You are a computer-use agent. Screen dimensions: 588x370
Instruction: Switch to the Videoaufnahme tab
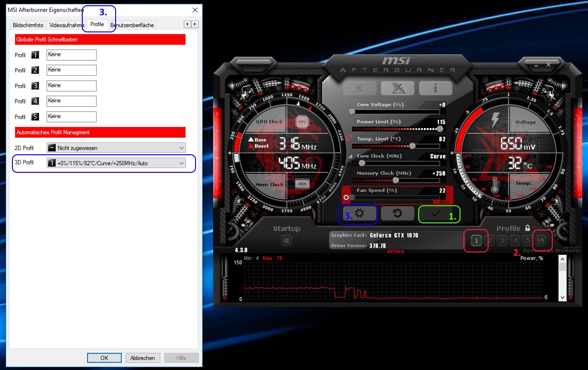(67, 25)
